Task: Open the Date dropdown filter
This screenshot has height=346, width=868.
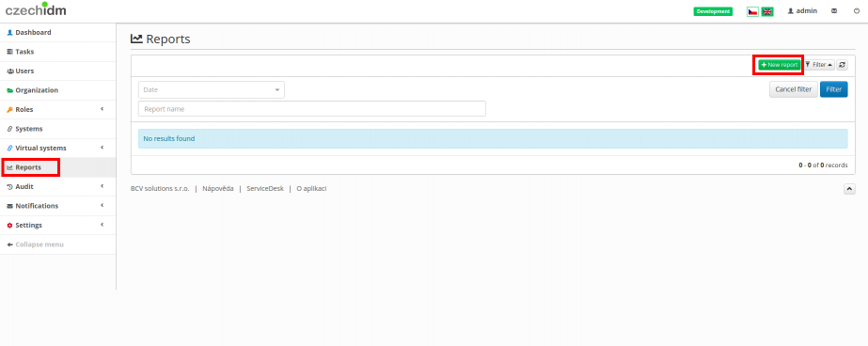Action: click(212, 89)
